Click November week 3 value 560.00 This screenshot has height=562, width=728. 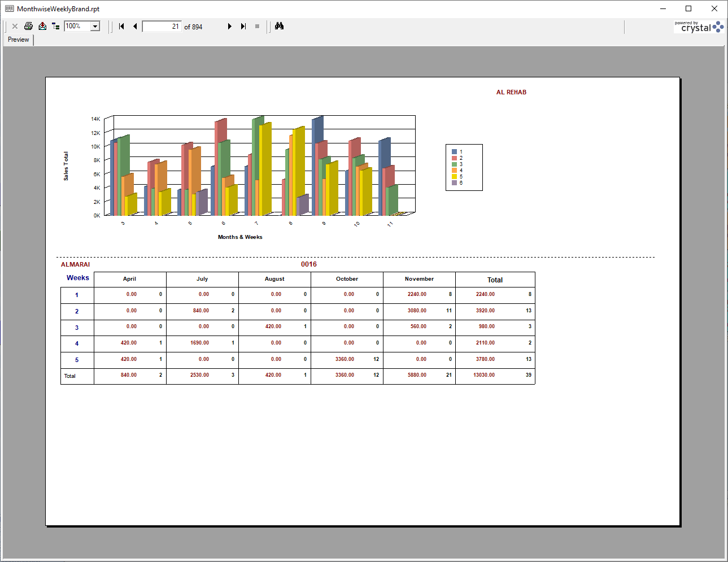(x=419, y=326)
